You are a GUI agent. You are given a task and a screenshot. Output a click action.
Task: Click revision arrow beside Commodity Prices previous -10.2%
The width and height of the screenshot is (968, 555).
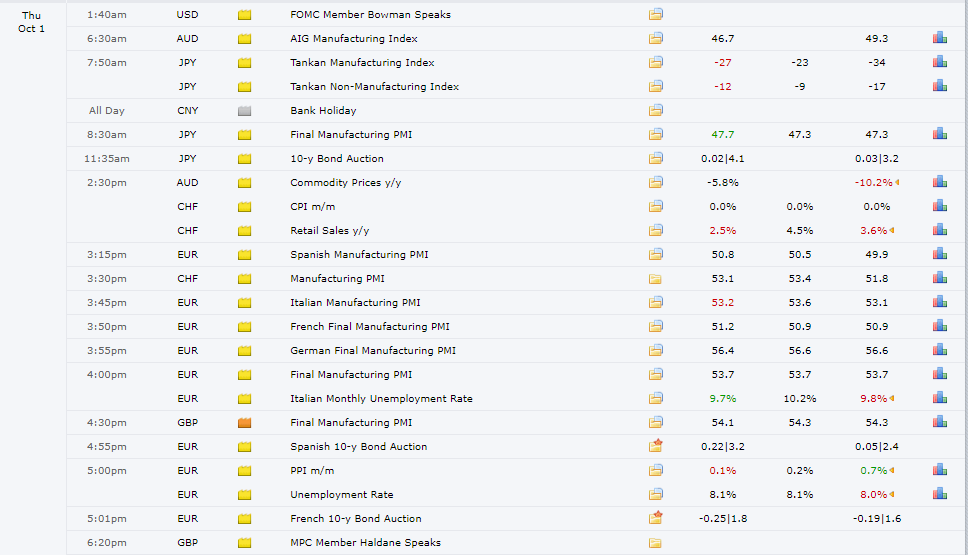897,182
